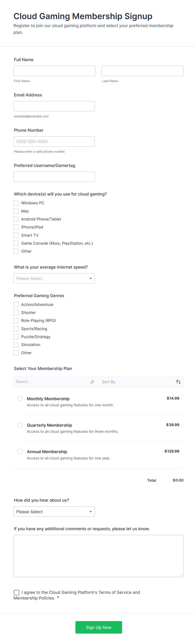Open the average internet speed dropdown
This screenshot has width=195, height=644.
[54, 278]
